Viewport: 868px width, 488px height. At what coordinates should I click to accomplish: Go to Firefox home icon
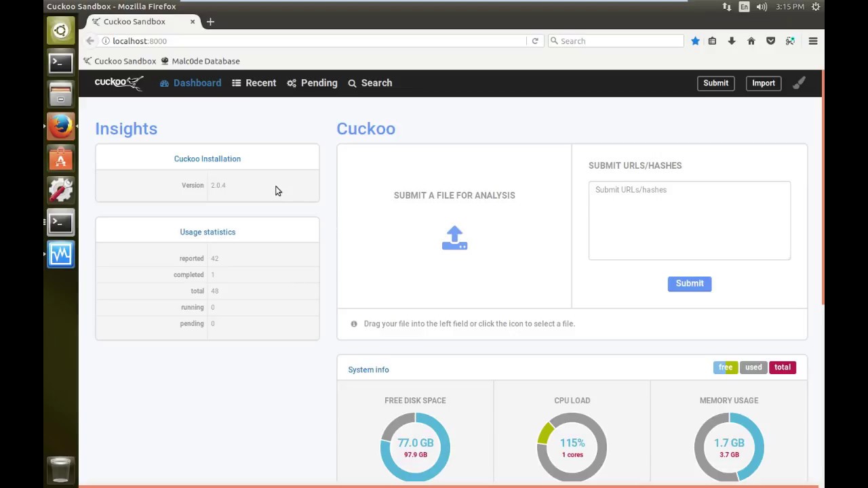[x=751, y=41]
